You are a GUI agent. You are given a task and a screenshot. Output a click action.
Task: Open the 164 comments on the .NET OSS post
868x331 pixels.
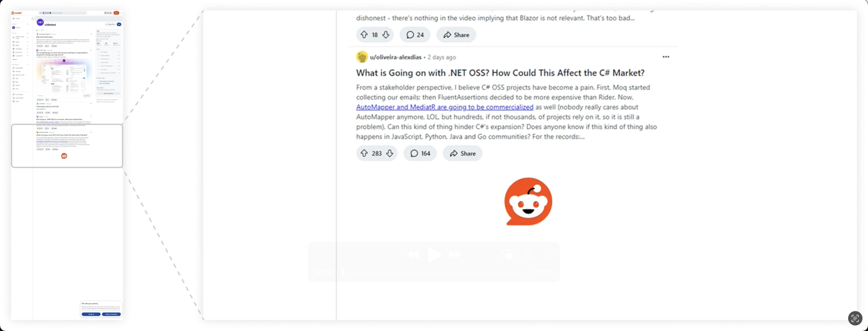(x=420, y=153)
